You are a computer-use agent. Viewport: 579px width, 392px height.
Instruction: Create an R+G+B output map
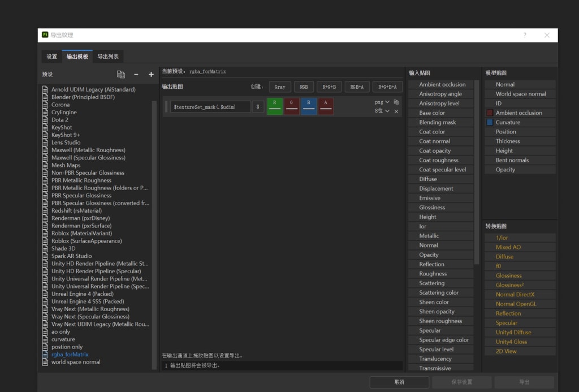(x=329, y=87)
